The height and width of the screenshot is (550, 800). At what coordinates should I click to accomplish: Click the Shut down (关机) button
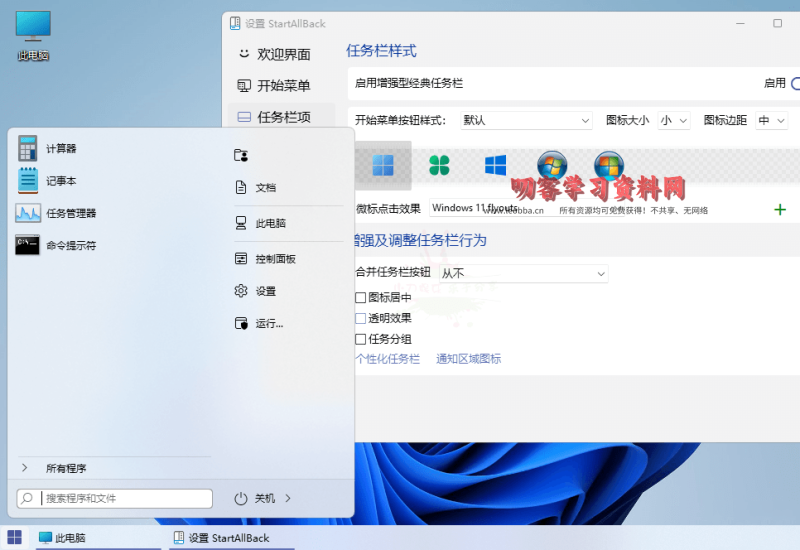pos(255,498)
